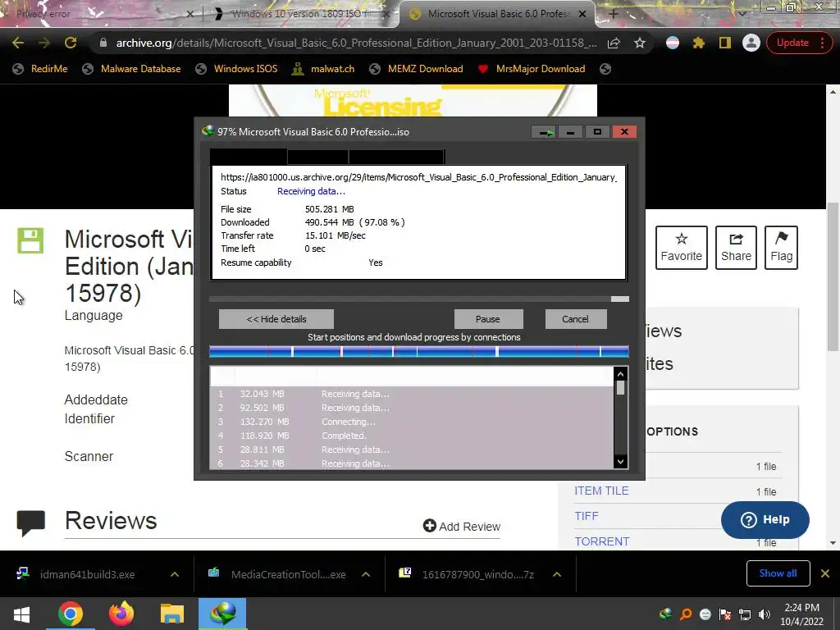Click the volume icon in system tray
The height and width of the screenshot is (630, 840).
(x=765, y=614)
